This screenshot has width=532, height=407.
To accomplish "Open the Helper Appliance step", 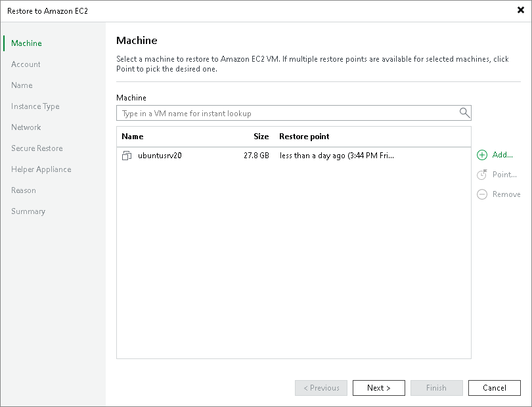I will (41, 169).
